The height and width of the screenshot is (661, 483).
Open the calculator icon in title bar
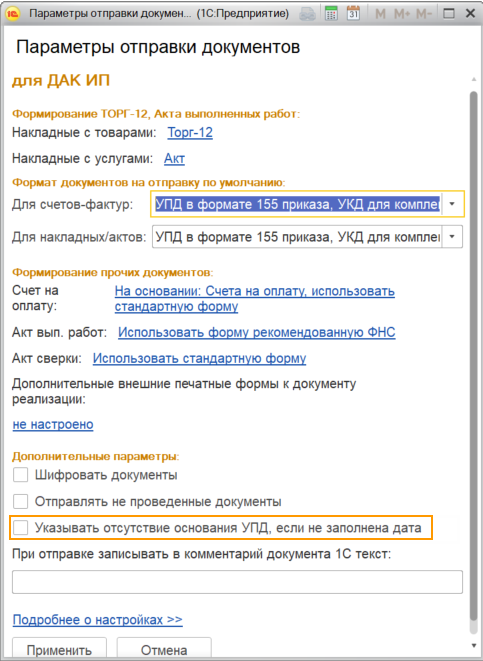click(331, 13)
